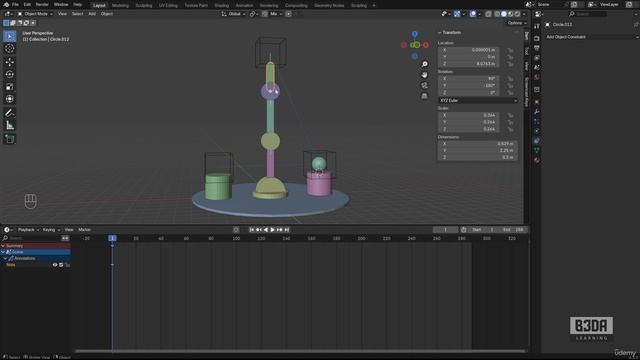This screenshot has height=360, width=640.
Task: Open the Add Object Constraint dropdown
Action: 591,37
